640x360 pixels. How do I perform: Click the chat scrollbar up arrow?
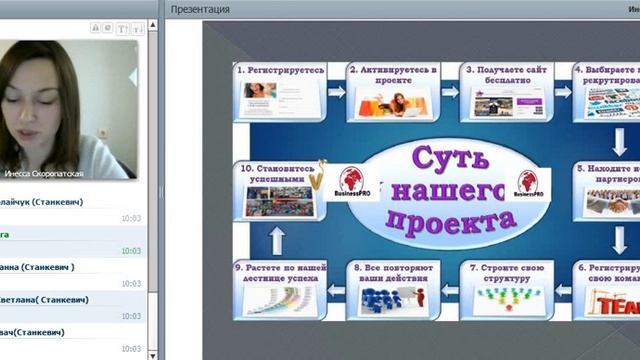[153, 25]
